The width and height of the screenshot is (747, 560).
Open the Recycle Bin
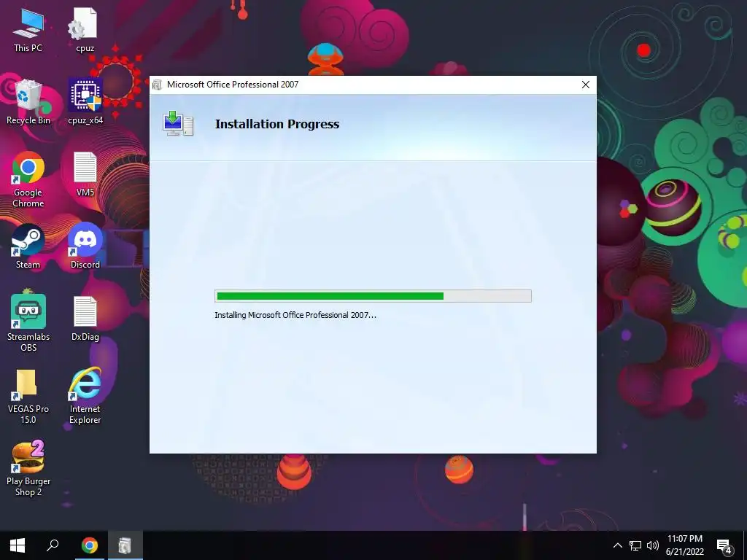click(28, 102)
